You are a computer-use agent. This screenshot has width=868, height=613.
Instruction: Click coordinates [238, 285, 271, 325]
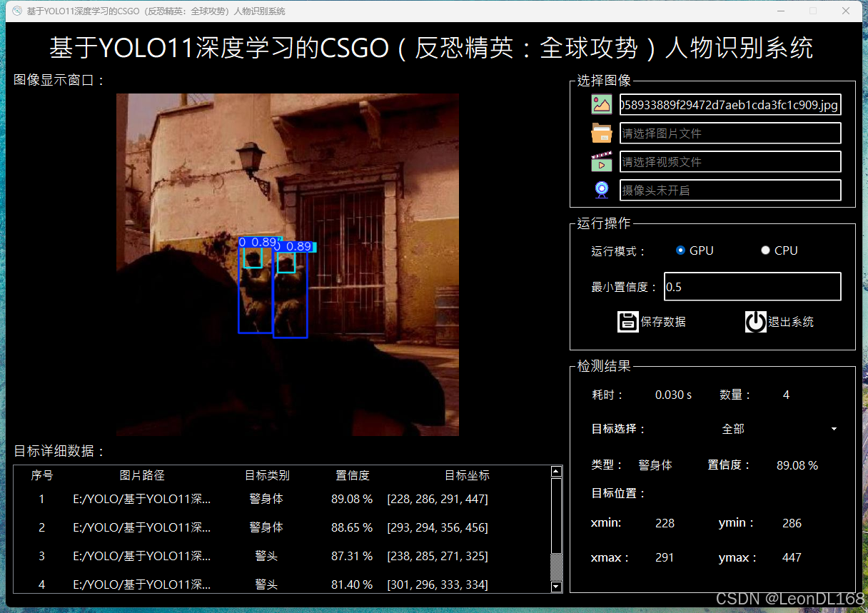click(438, 556)
